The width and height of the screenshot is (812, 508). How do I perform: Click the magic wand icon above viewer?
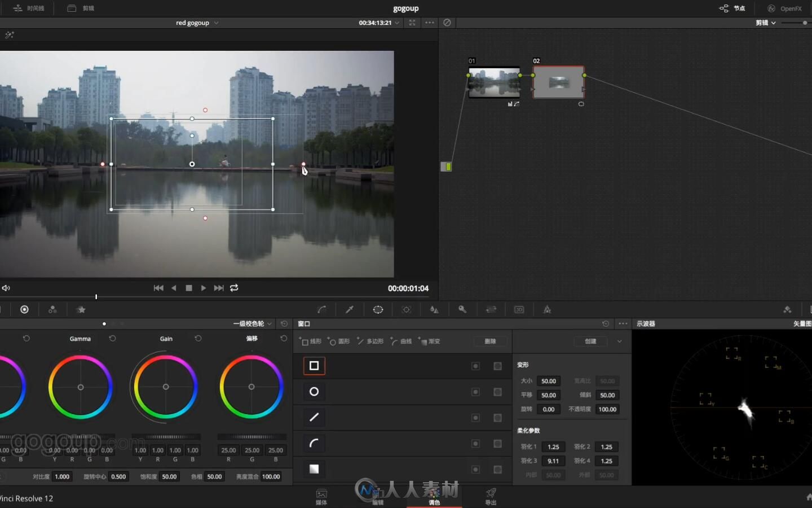[9, 35]
